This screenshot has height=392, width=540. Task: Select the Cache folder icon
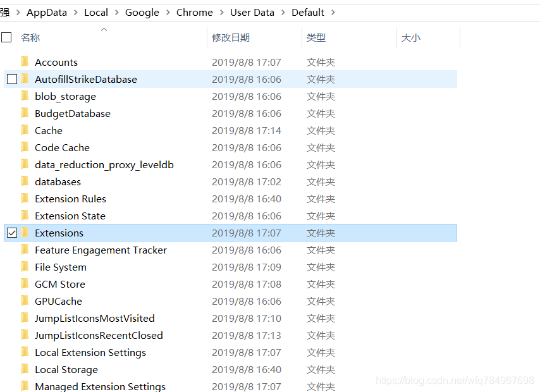pos(25,130)
